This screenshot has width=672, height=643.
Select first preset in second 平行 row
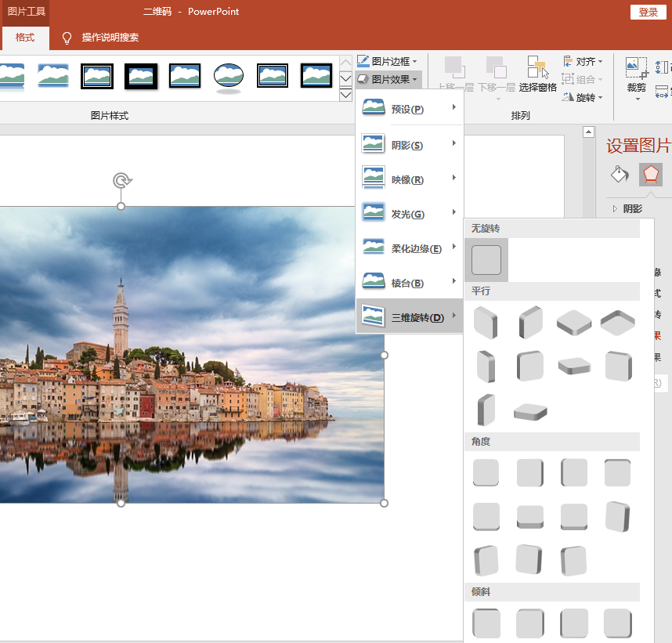point(486,367)
